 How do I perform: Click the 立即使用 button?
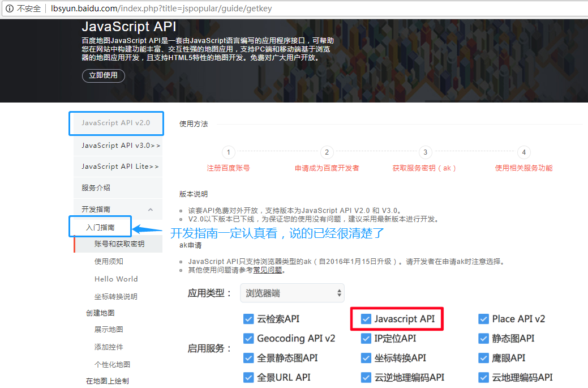coord(104,75)
